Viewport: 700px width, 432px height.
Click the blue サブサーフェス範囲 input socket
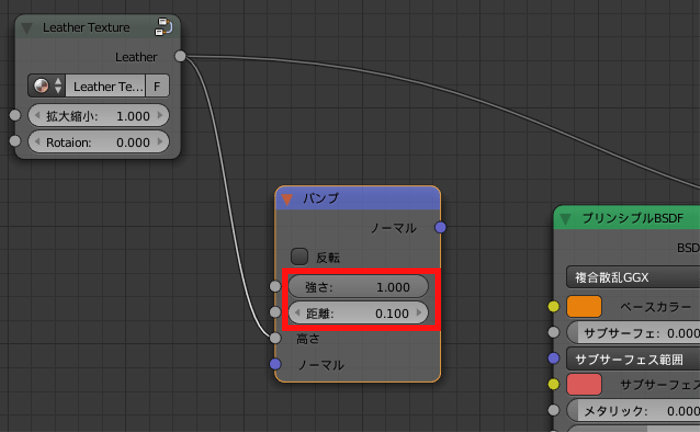[x=554, y=358]
